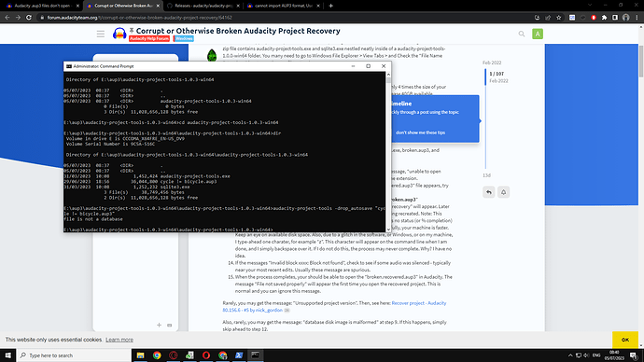Open the three-dot Chrome menu

point(637,18)
